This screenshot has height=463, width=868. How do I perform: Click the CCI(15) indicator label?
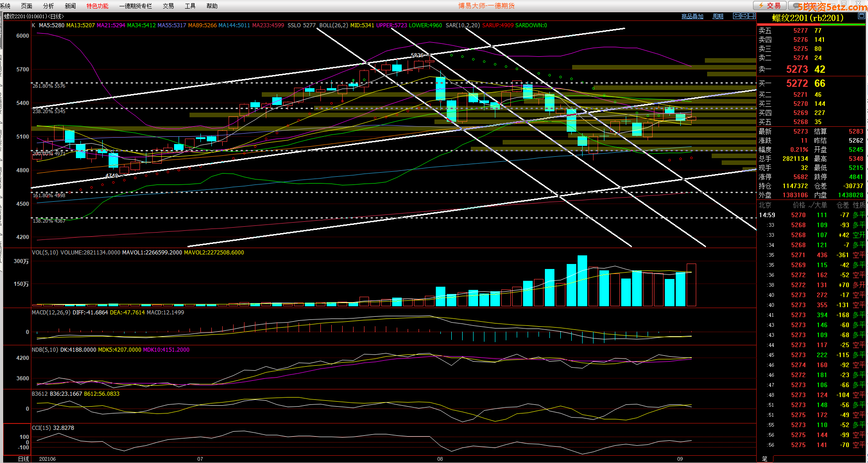click(x=41, y=428)
